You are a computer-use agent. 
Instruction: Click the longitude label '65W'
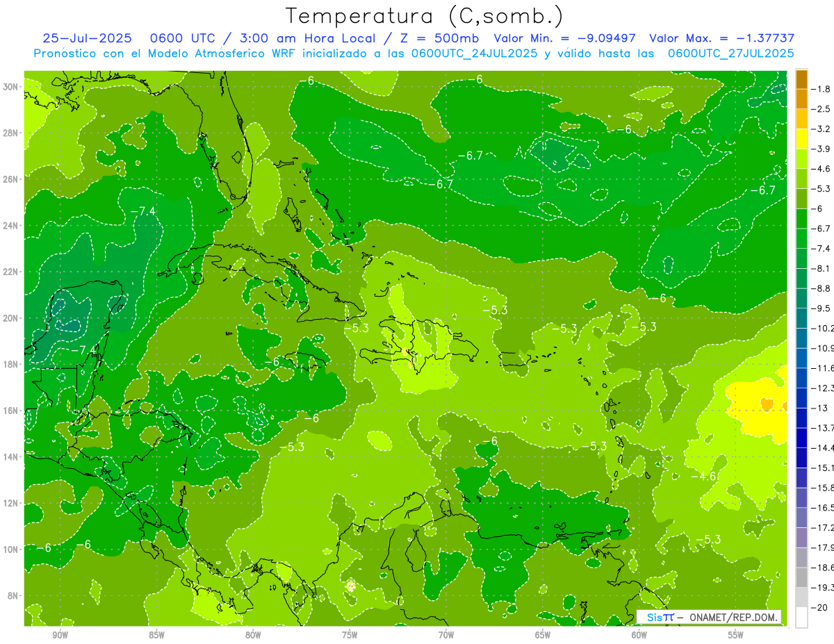pos(543,635)
